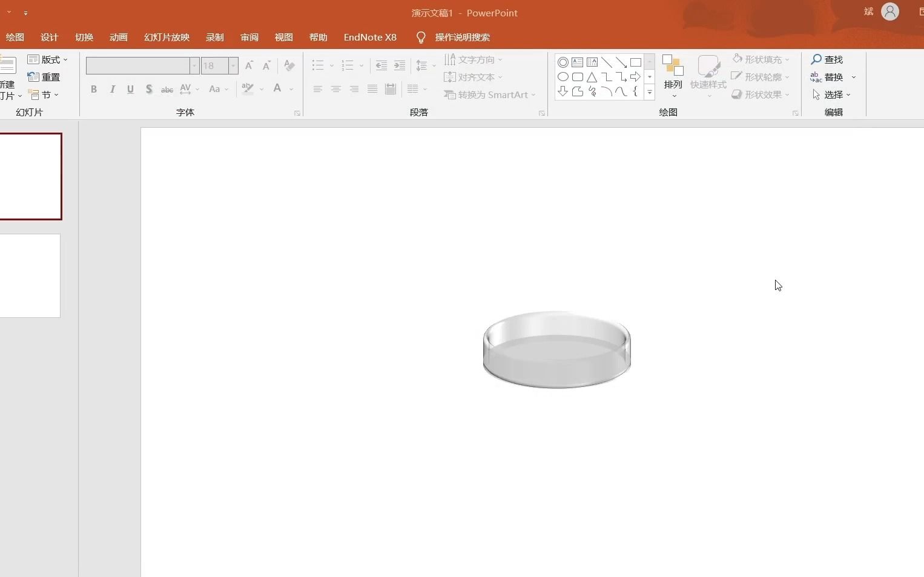Open the 设计 Design tab
Viewport: 924px width, 577px height.
[50, 38]
